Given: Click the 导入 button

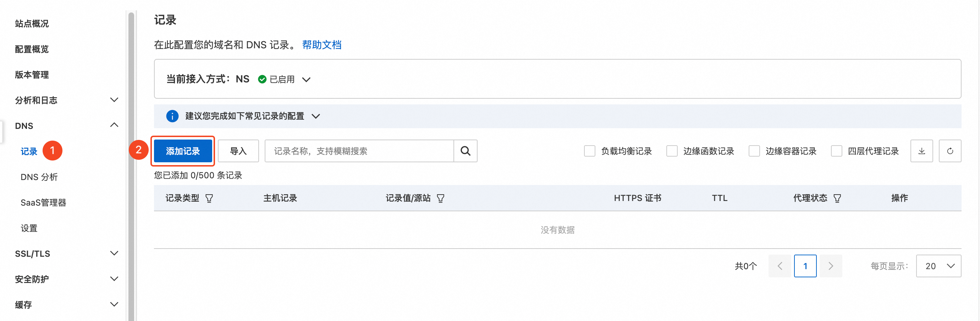Looking at the screenshot, I should tap(238, 151).
